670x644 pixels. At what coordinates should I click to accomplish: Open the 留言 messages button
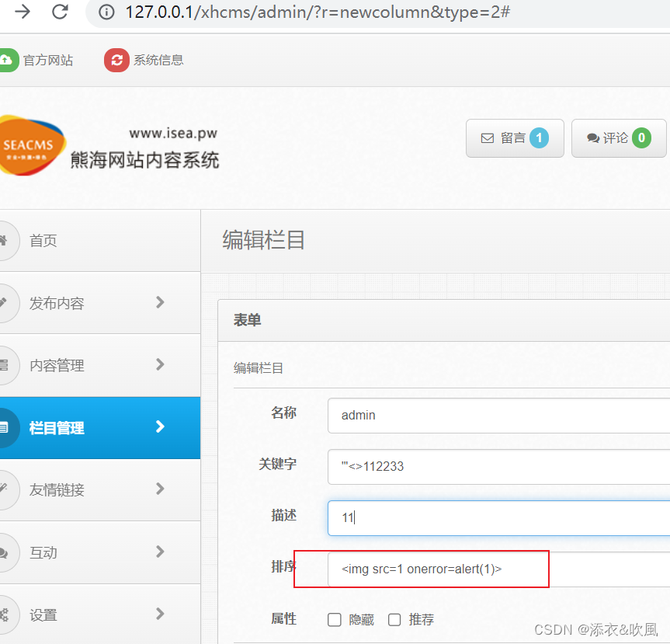click(x=514, y=138)
